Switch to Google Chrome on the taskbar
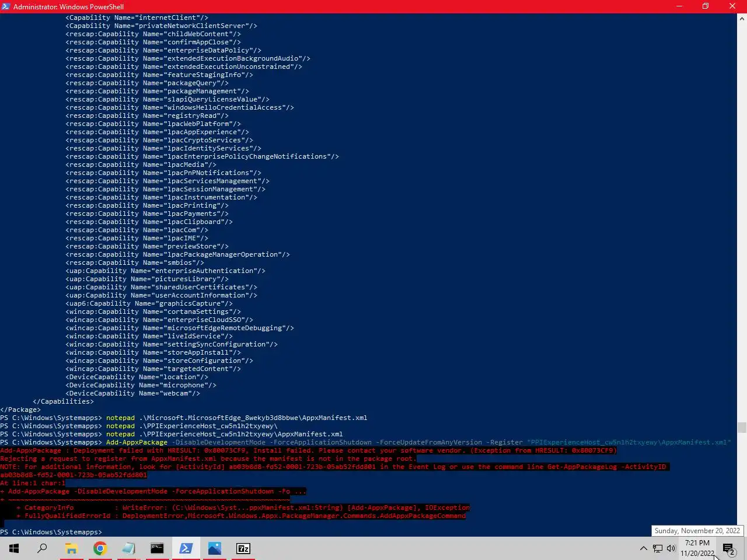 point(100,548)
